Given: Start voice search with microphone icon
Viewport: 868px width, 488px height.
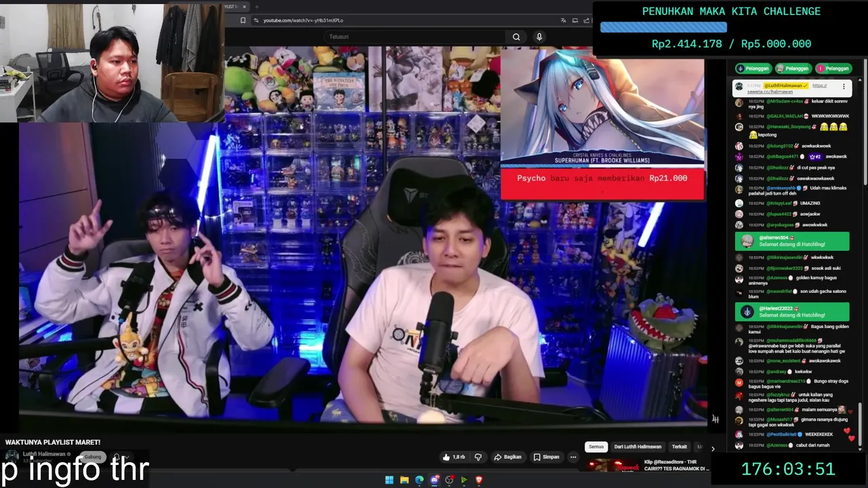Looking at the screenshot, I should [539, 37].
